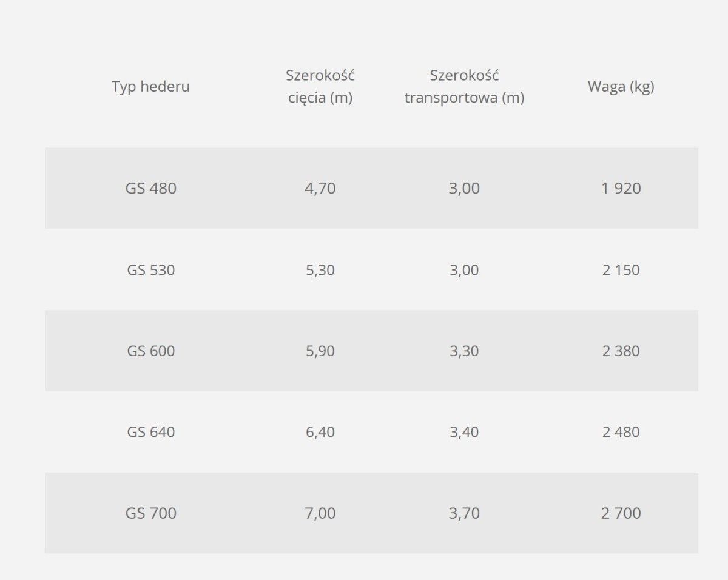Select the GS 640 model name
728x580 pixels.
point(151,432)
